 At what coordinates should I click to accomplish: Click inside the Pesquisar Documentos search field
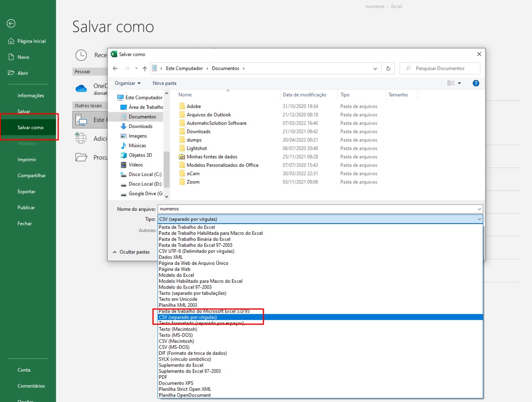(x=440, y=68)
